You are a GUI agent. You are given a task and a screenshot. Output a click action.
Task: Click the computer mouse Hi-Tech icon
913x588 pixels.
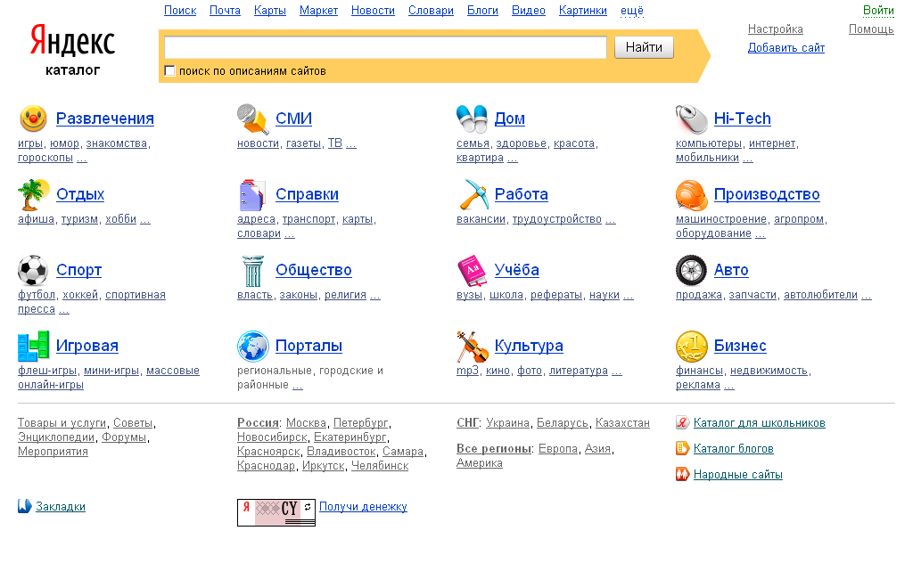(691, 118)
